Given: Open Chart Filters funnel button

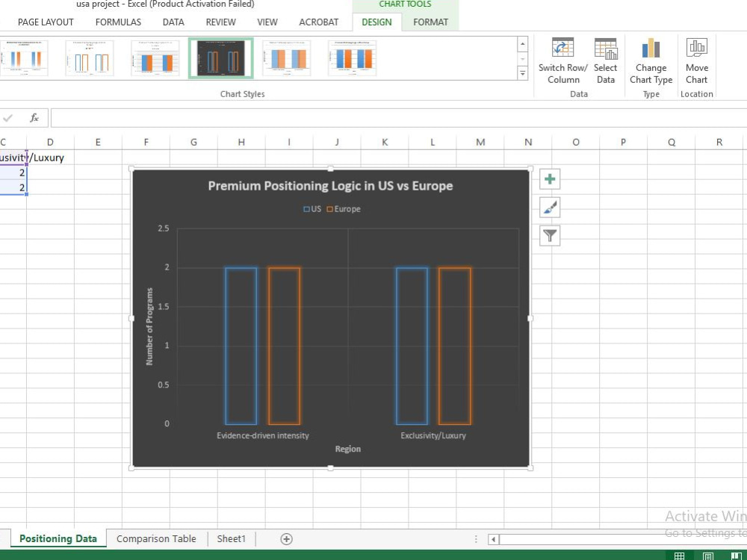Looking at the screenshot, I should point(550,236).
